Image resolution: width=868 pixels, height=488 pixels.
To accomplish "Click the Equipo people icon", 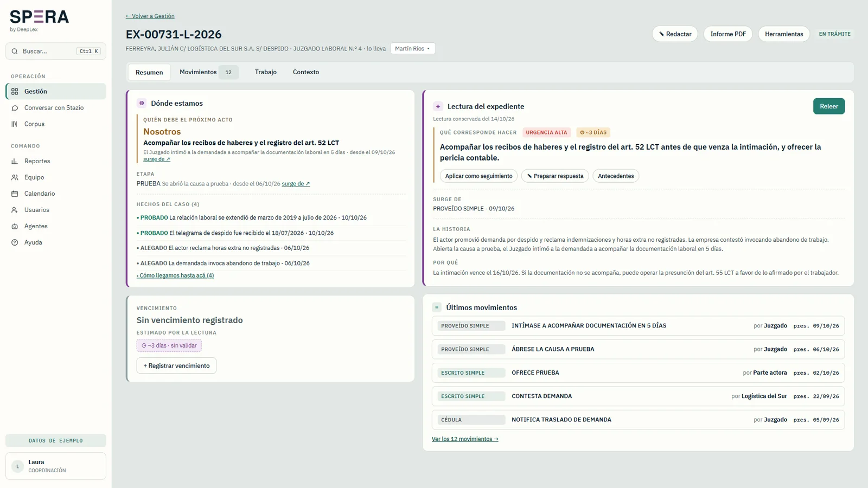I will tap(15, 177).
